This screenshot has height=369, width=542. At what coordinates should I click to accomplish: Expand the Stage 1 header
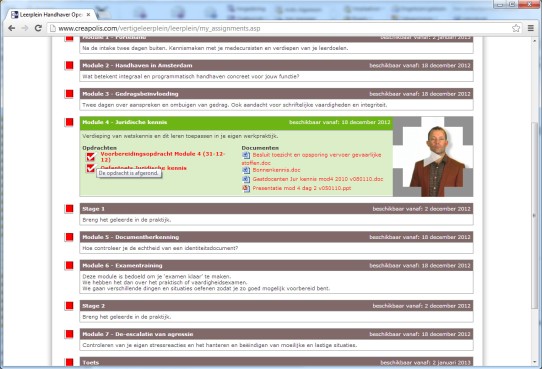pyautogui.click(x=276, y=209)
